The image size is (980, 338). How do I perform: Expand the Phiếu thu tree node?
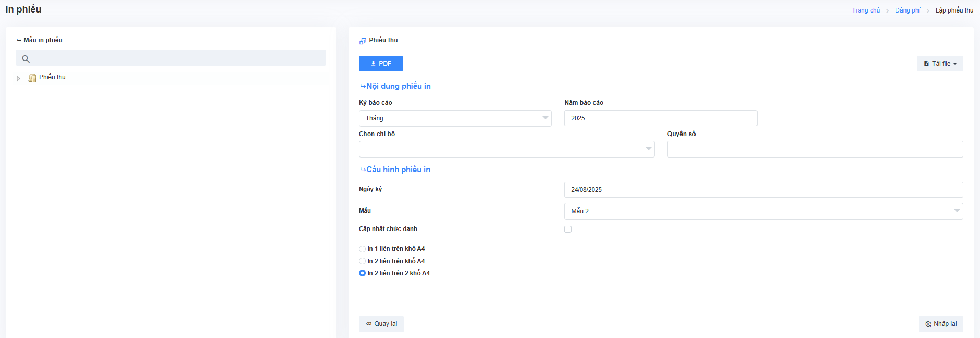pos(19,78)
